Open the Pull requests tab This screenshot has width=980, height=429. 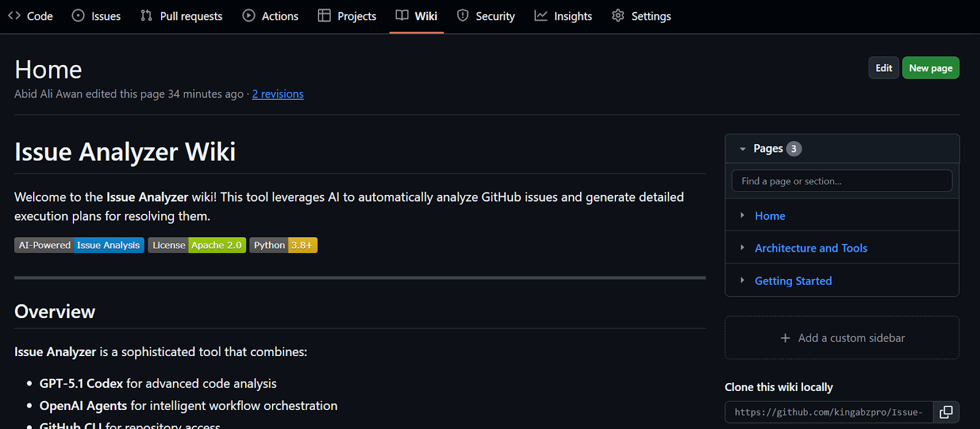coord(181,16)
